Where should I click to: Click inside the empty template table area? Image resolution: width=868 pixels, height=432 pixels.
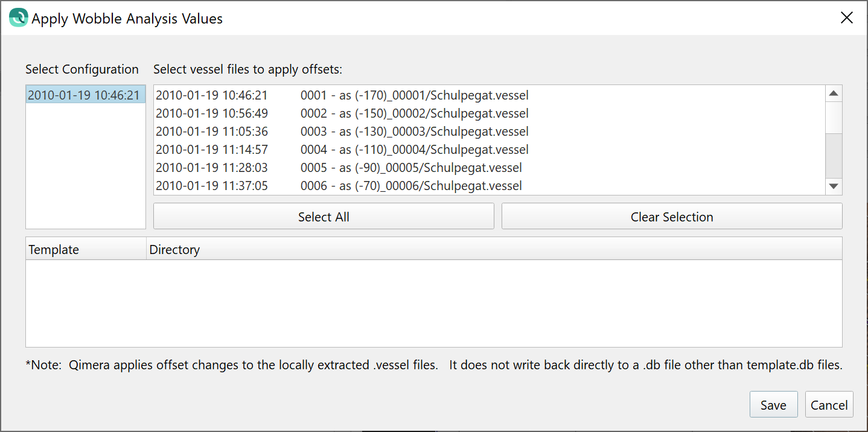(433, 303)
